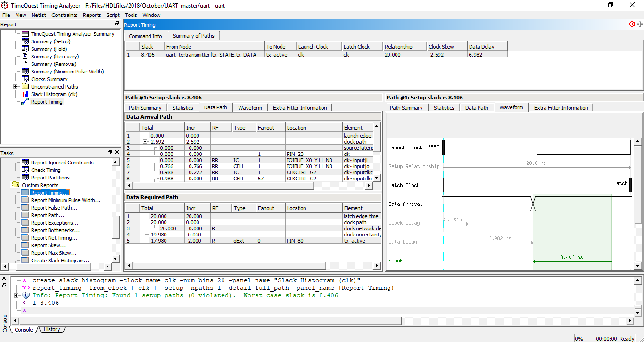This screenshot has height=342, width=644.
Task: Select the Summary (Hold) report icon
Action: (25, 49)
